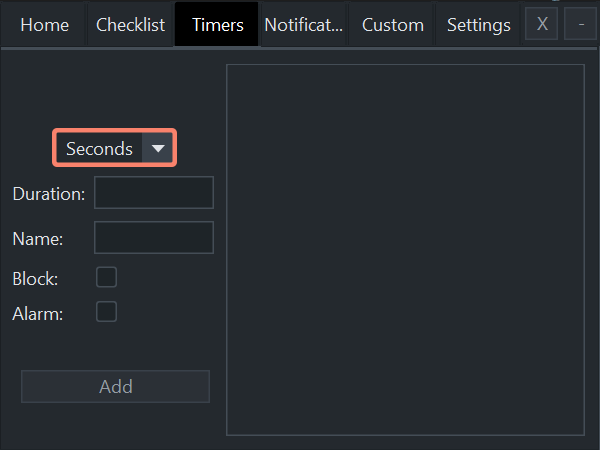Focus the Duration input field
Screen dimensions: 600x450
154,192
